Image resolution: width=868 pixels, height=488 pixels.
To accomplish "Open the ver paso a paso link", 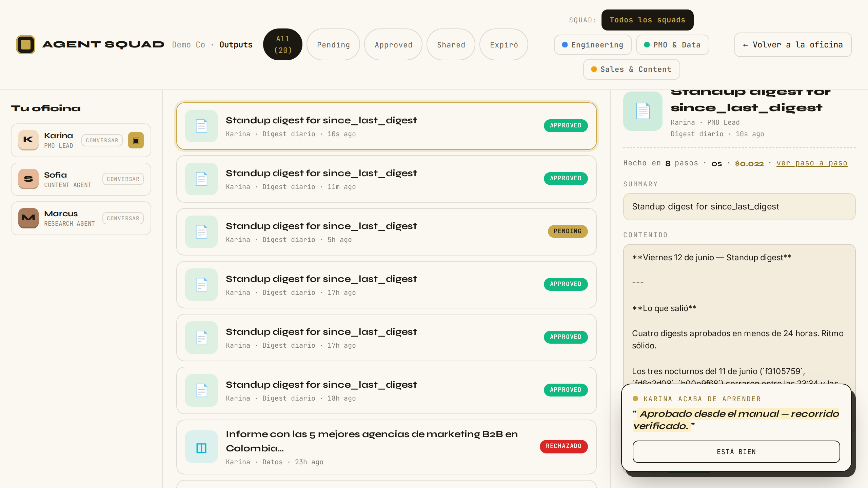I will [x=812, y=163].
